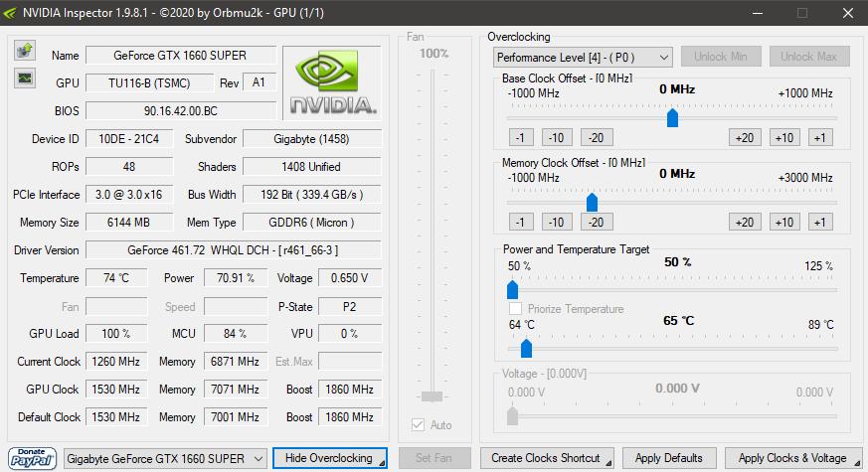
Task: Click the Rev value A1
Action: [x=260, y=83]
